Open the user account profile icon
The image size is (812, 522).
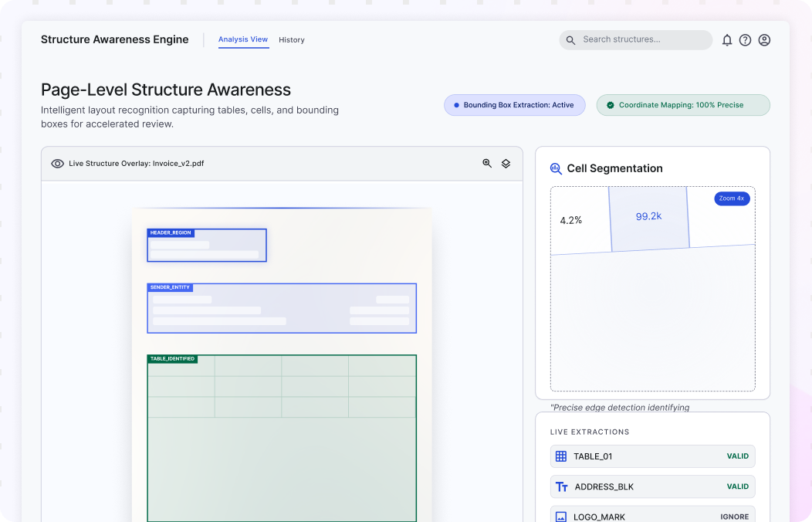764,40
